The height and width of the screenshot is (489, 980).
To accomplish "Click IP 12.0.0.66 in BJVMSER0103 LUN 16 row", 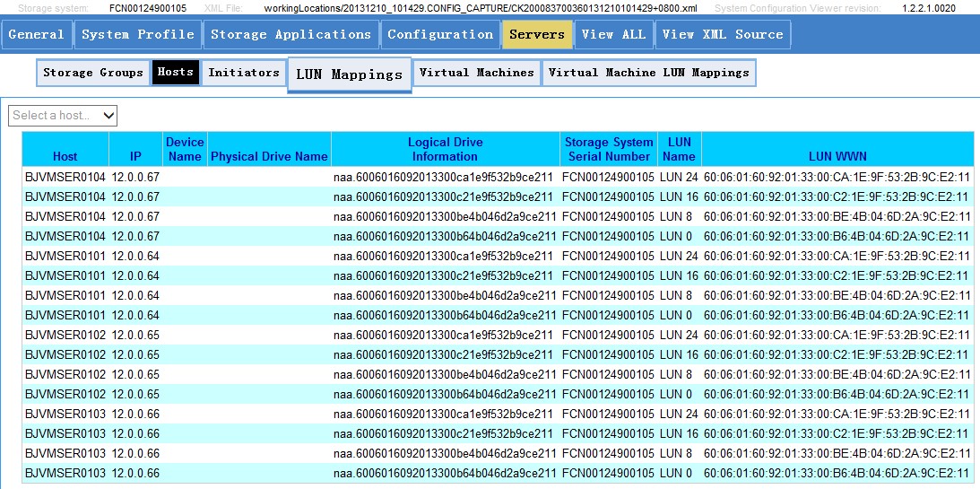I will (x=135, y=434).
